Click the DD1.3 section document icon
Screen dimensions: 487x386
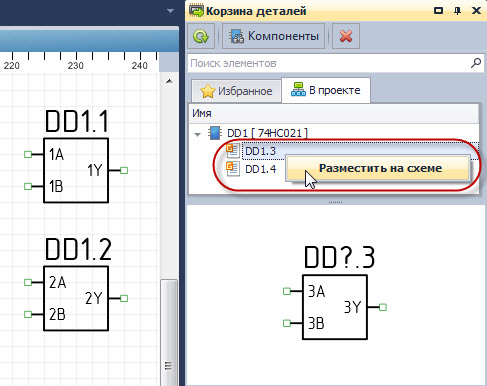pos(233,151)
